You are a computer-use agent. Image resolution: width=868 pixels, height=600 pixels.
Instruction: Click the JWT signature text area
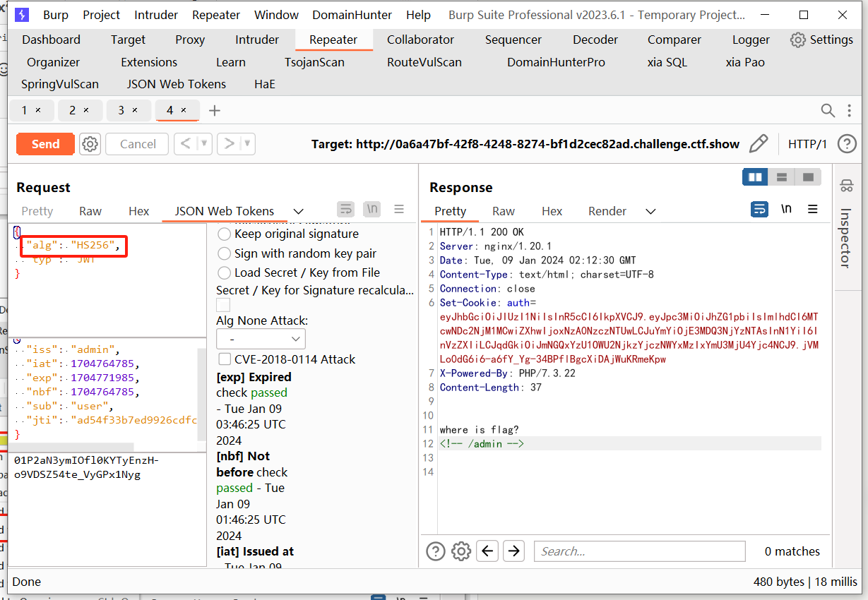(x=107, y=509)
